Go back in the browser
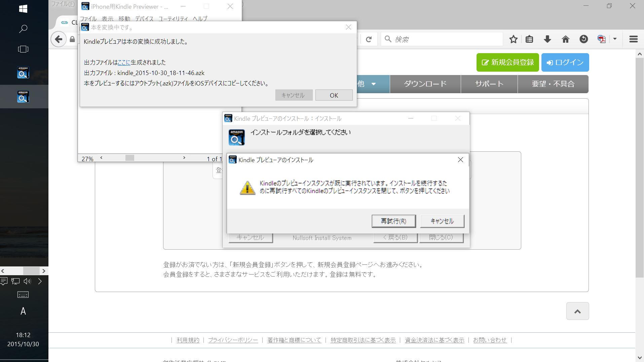This screenshot has height=362, width=644. 59,39
